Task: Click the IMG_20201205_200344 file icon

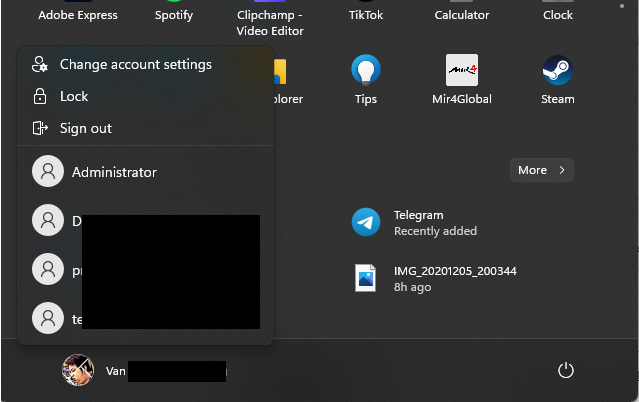Action: [366, 278]
